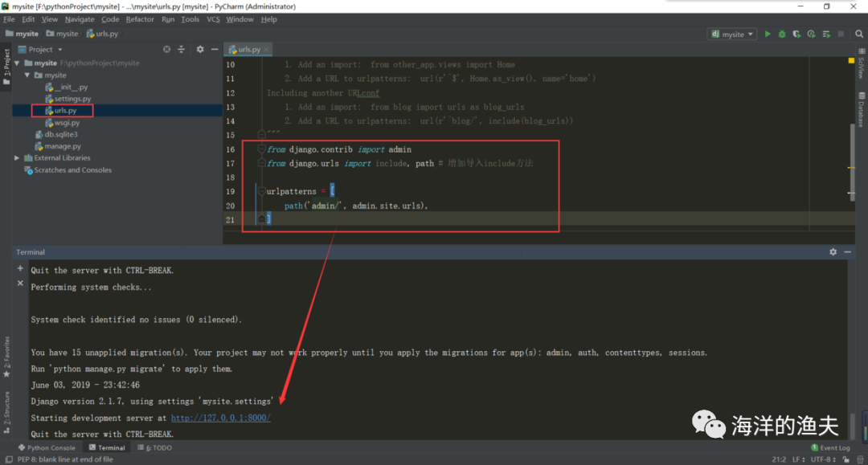Viewport: 868px width, 465px height.
Task: Open the Database side panel
Action: pyautogui.click(x=862, y=109)
